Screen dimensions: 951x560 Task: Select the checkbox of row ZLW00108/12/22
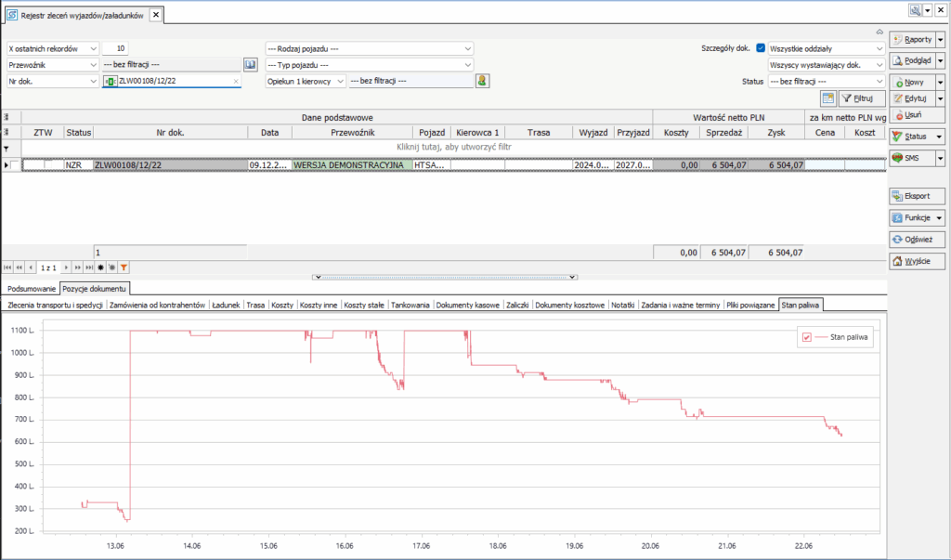coord(15,165)
